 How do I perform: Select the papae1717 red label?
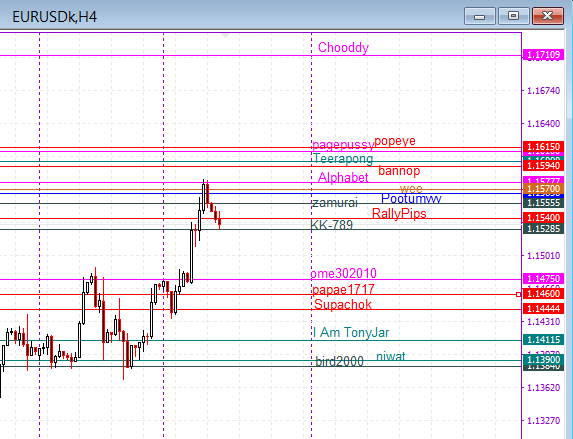[343, 290]
